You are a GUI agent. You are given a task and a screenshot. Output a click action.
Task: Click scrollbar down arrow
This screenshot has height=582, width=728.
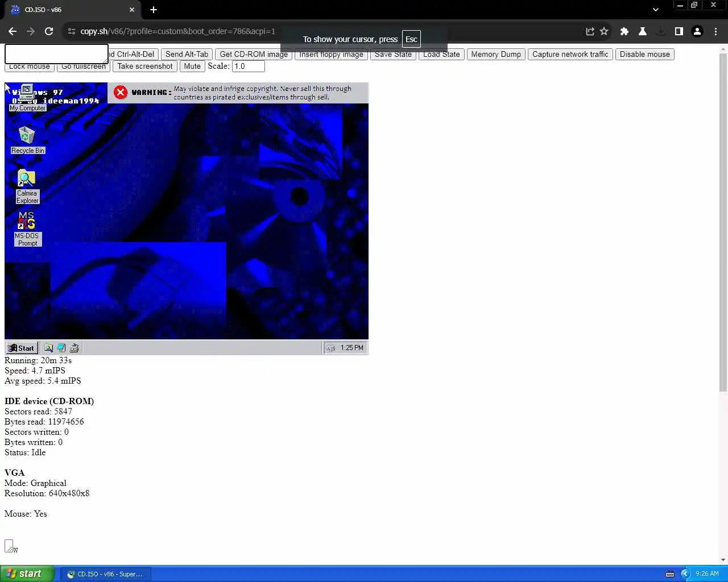(x=723, y=560)
